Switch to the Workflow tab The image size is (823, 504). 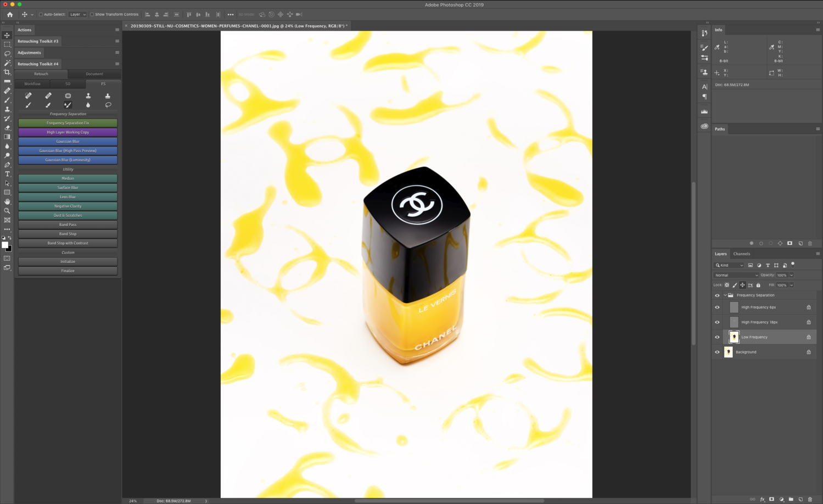32,83
